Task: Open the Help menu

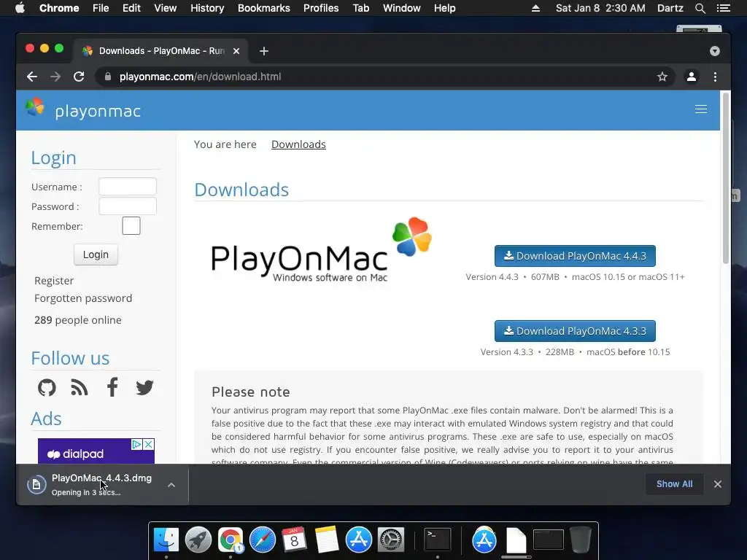Action: pos(444,8)
